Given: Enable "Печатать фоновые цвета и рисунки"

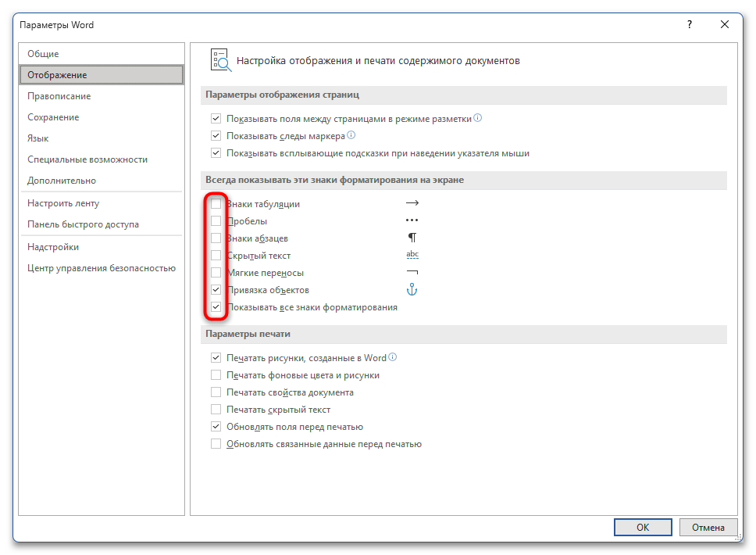Looking at the screenshot, I should point(216,375).
